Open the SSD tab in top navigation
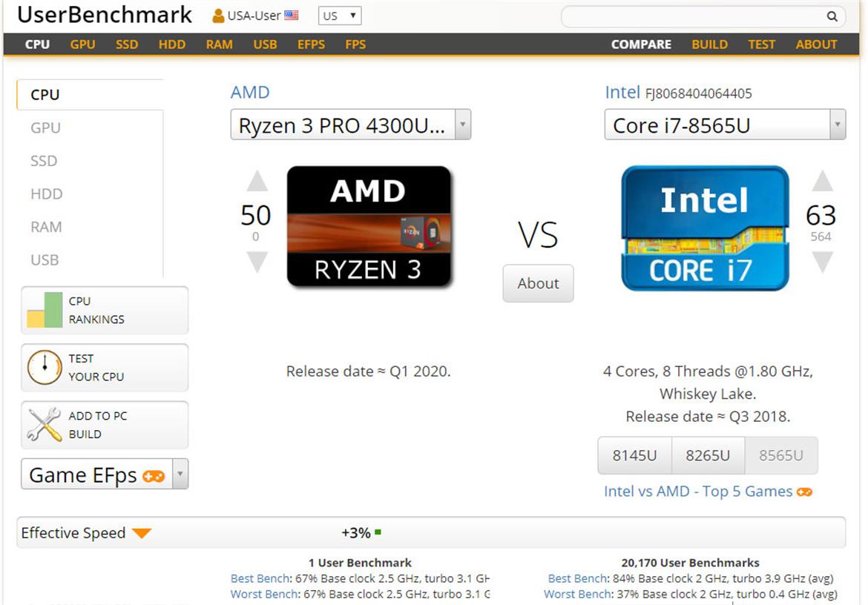Viewport: 868px width, 605px height. [127, 44]
